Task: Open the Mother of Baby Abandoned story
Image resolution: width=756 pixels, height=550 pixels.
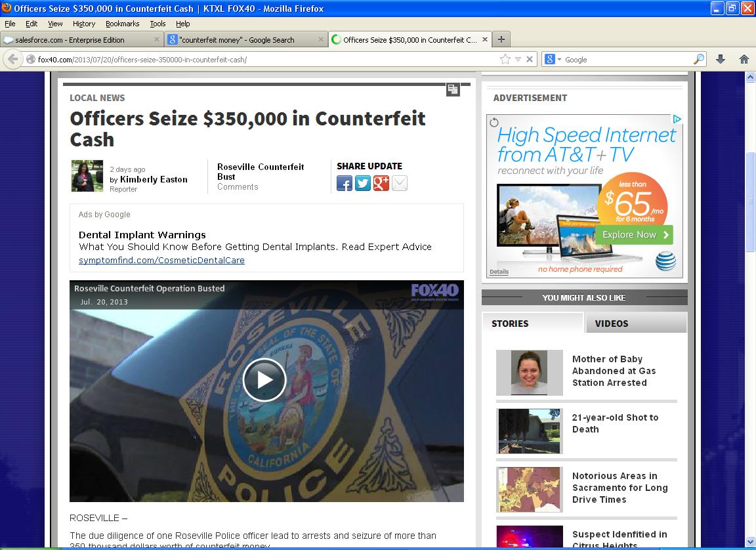Action: point(614,371)
